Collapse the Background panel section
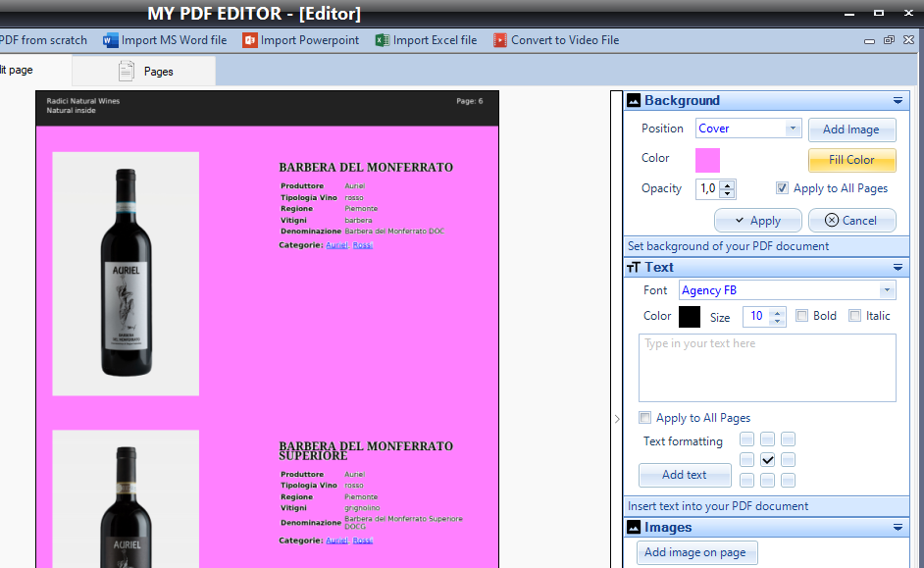This screenshot has width=924, height=568. tap(898, 101)
